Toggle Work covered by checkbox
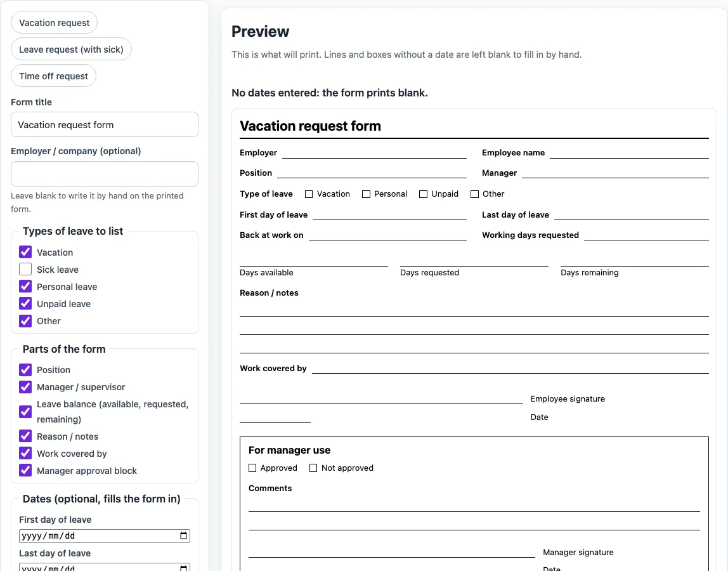The image size is (728, 571). point(25,454)
